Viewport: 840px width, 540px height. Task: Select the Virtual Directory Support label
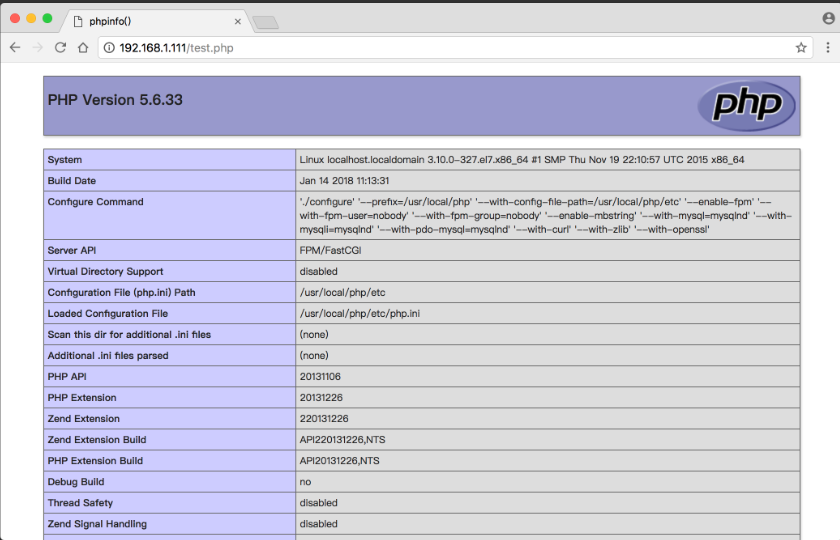(106, 271)
